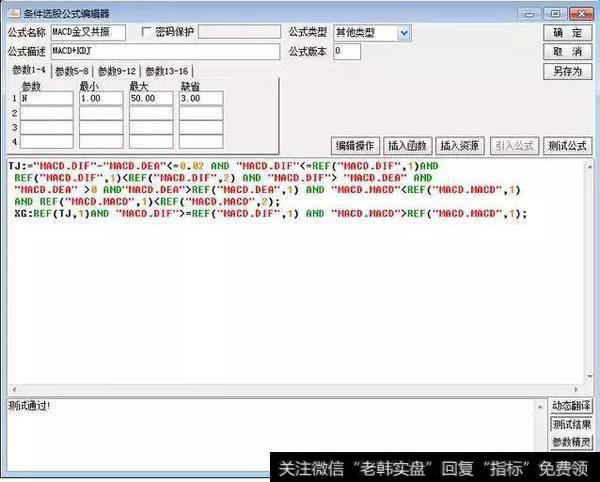Click the XG:REF(TJ,1) formula line
Image resolution: width=600 pixels, height=482 pixels.
271,213
